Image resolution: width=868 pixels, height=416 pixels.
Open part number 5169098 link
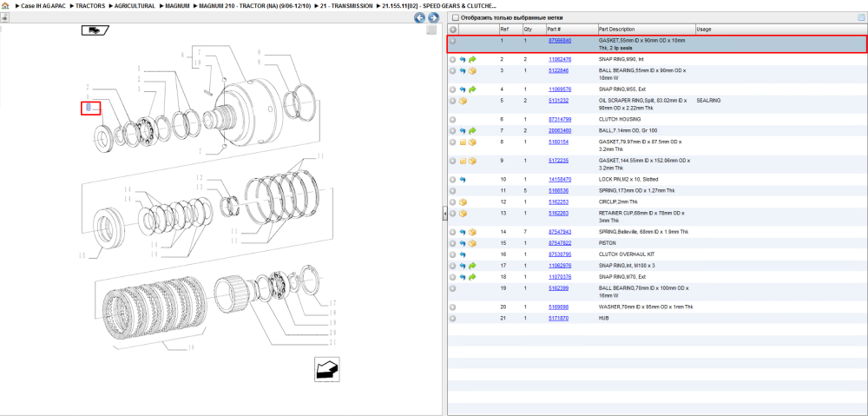click(558, 307)
